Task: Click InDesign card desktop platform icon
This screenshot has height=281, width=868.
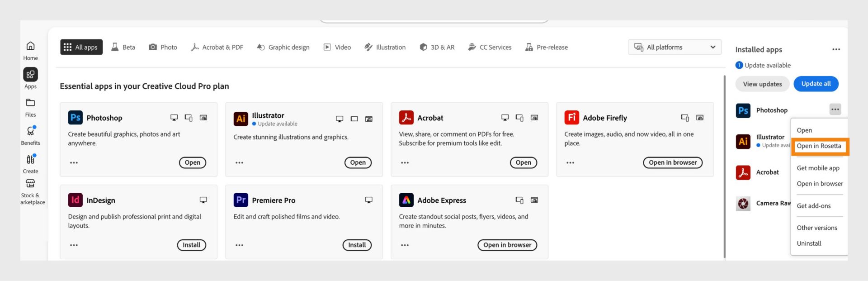Action: pyautogui.click(x=203, y=200)
